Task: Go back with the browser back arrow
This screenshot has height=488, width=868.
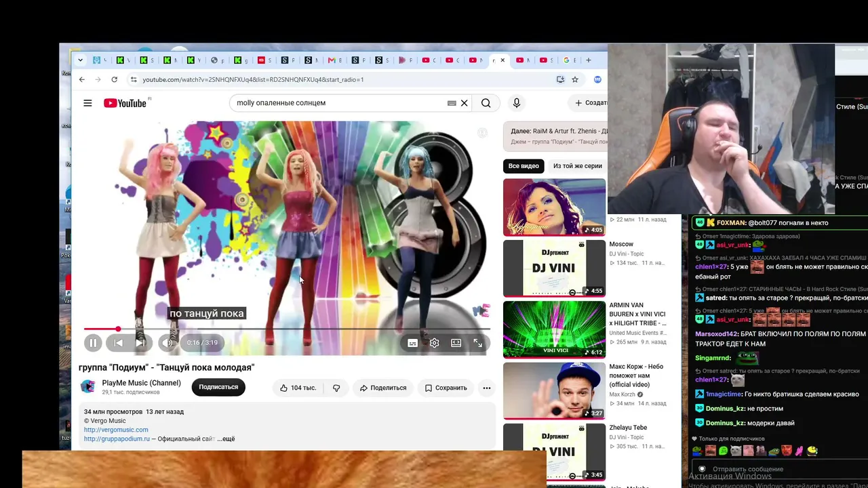Action: click(x=81, y=79)
